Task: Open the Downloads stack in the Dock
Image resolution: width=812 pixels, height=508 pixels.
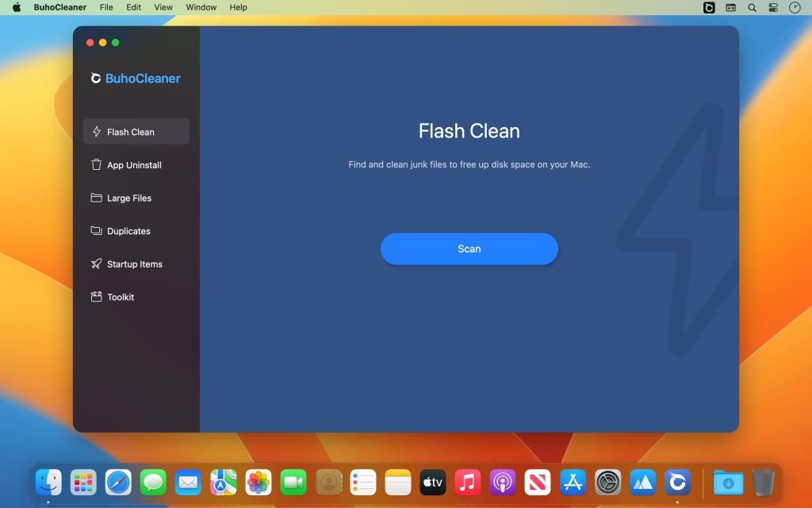Action: coord(728,482)
